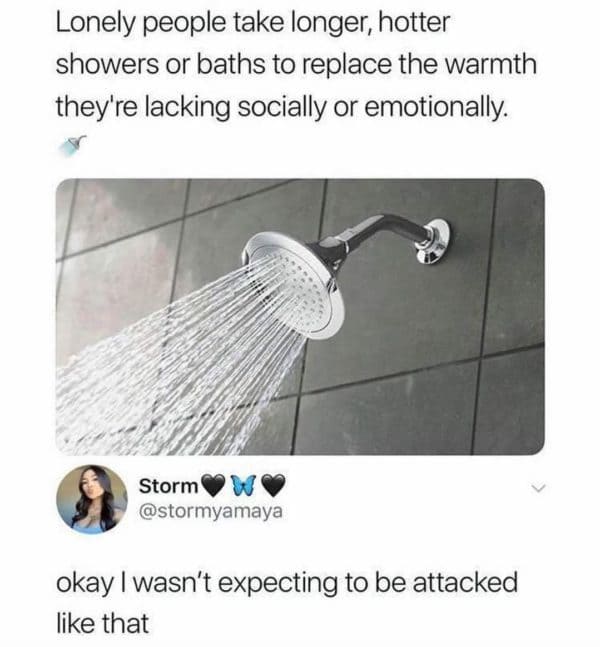Select the 'they're lacking socially or emotionally' line

pyautogui.click(x=281, y=107)
